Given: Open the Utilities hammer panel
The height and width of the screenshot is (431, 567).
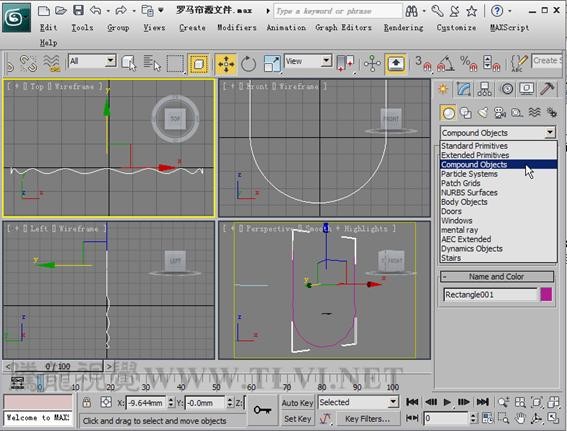Looking at the screenshot, I should pos(547,89).
